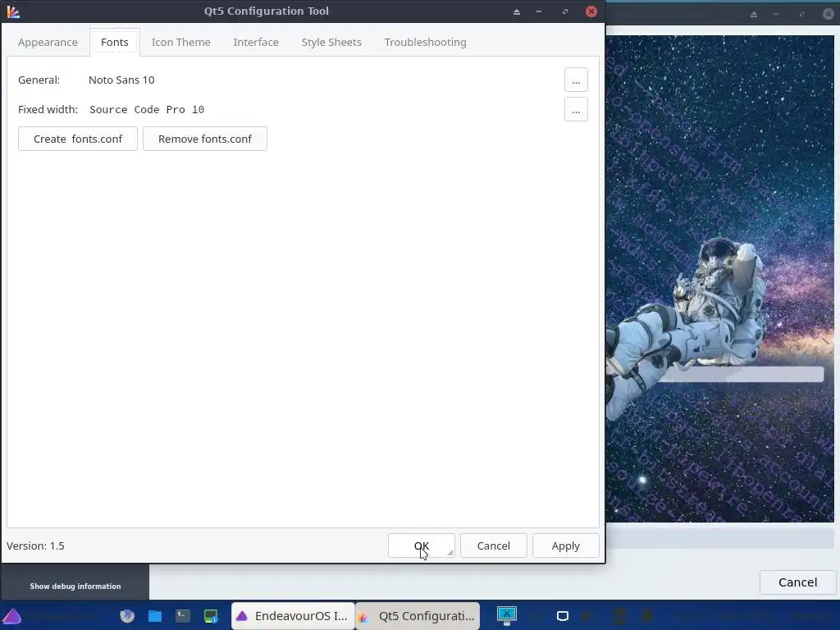Viewport: 840px width, 630px height.
Task: Click the Source Code Pro 10 label
Action: point(147,109)
